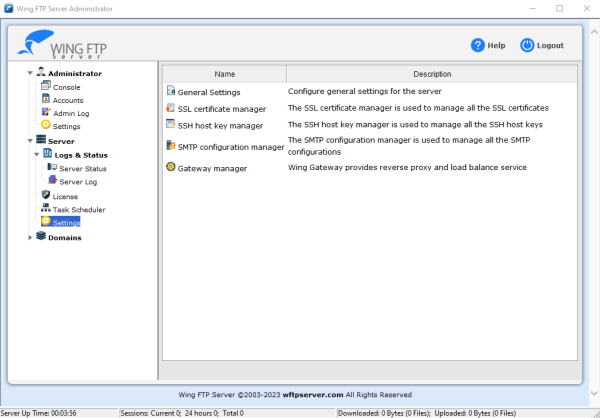Click the SSH host key manager icon
The height and width of the screenshot is (418, 600).
coord(171,124)
